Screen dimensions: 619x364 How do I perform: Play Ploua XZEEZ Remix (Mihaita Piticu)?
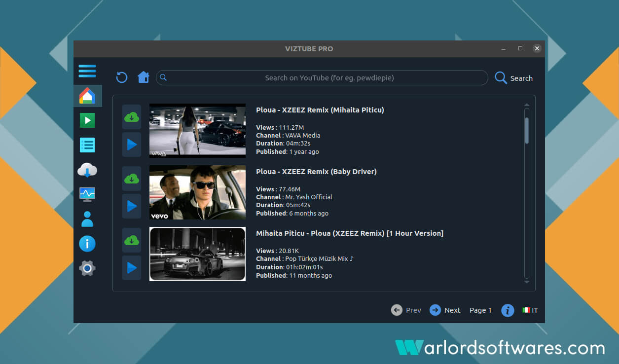coord(132,145)
